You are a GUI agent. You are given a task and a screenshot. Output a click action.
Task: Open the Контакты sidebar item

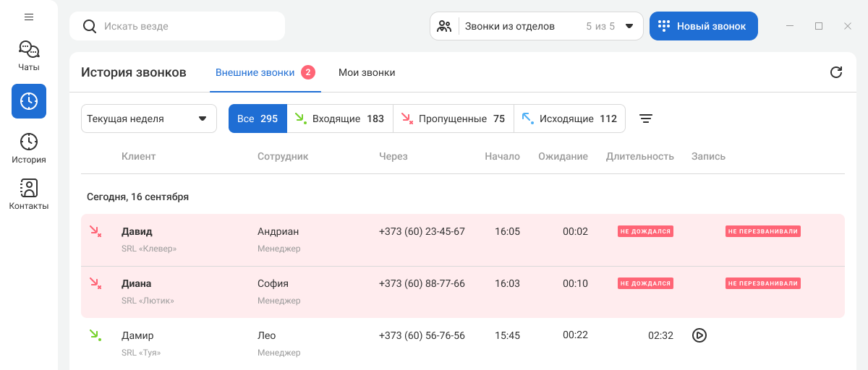pyautogui.click(x=29, y=194)
